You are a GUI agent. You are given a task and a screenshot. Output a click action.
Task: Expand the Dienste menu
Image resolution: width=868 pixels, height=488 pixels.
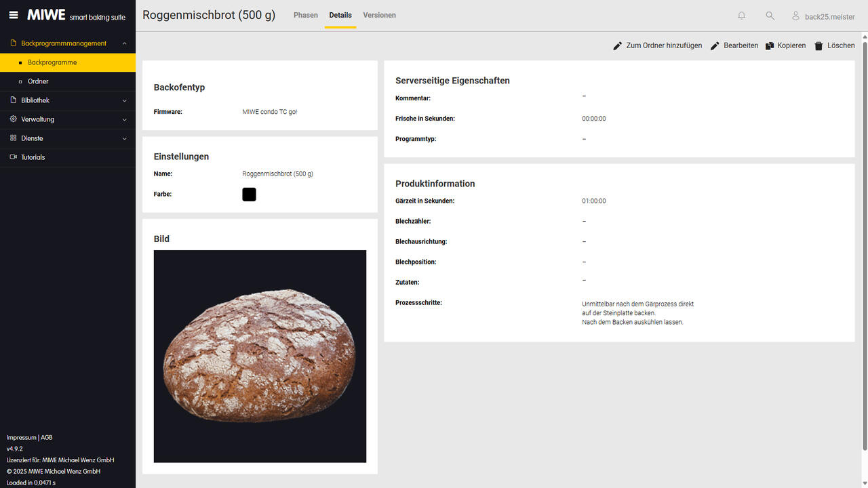point(124,138)
